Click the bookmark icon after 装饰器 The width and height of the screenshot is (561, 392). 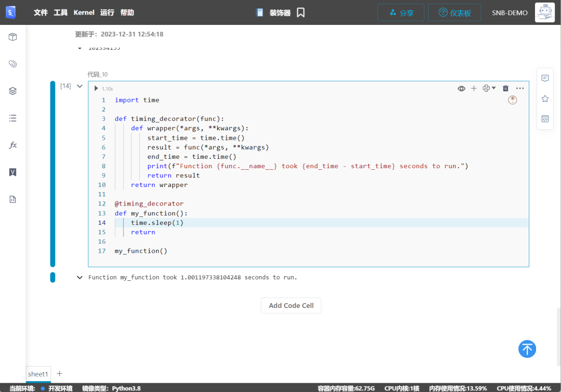(x=301, y=12)
